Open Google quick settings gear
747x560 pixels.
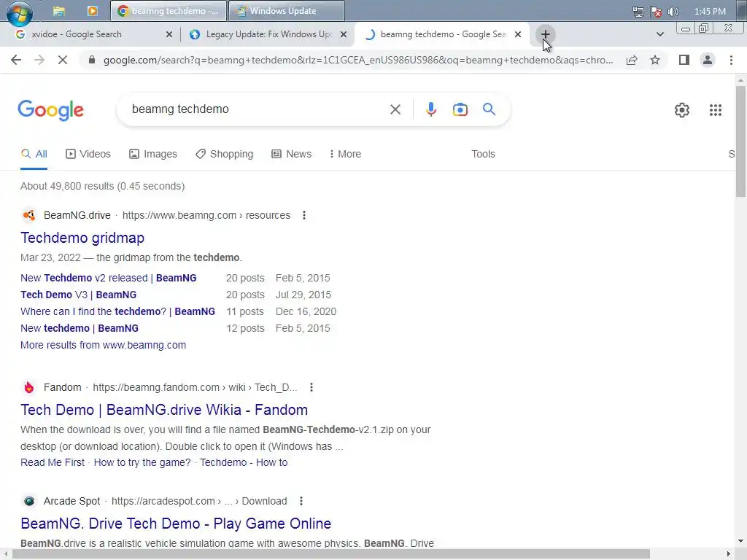coord(682,110)
